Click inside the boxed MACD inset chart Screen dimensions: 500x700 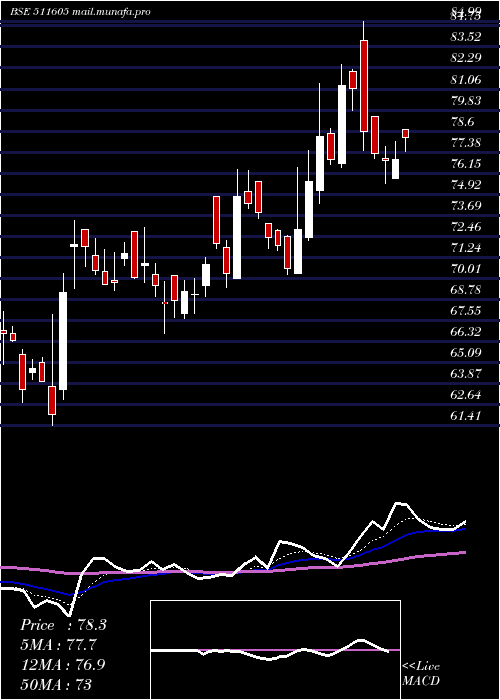(x=275, y=650)
